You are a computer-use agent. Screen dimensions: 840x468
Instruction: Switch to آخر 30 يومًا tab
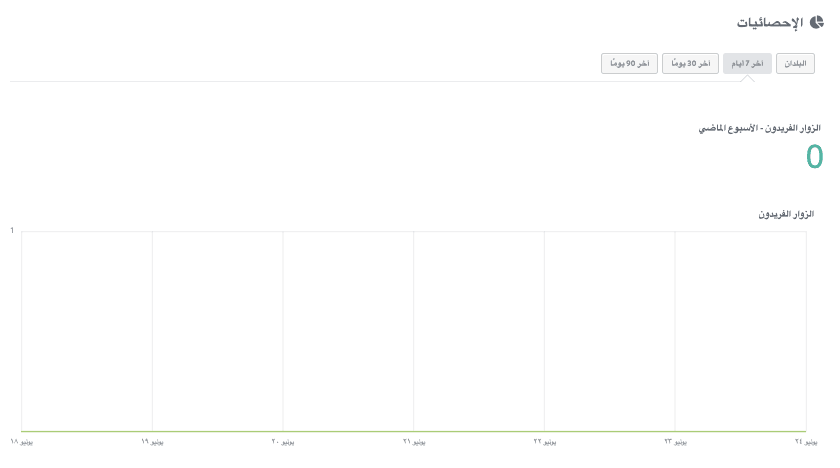pyautogui.click(x=691, y=64)
